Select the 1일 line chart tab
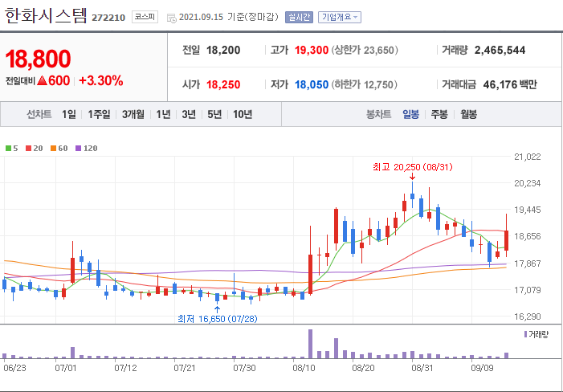 click(x=68, y=115)
